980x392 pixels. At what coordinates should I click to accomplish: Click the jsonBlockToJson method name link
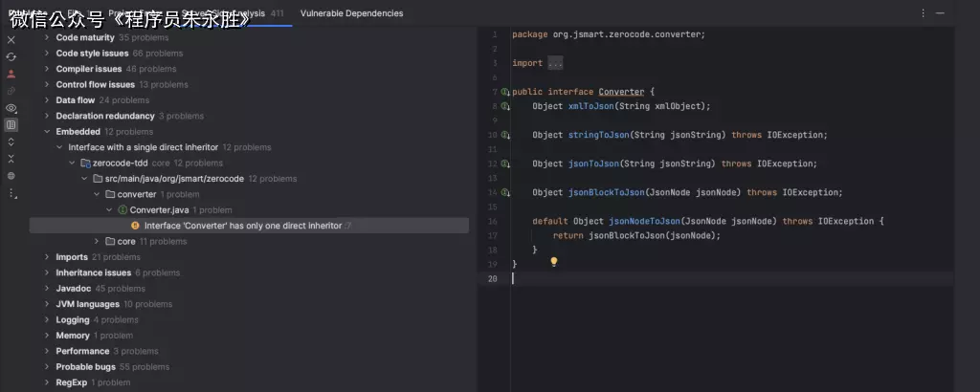[x=606, y=192]
